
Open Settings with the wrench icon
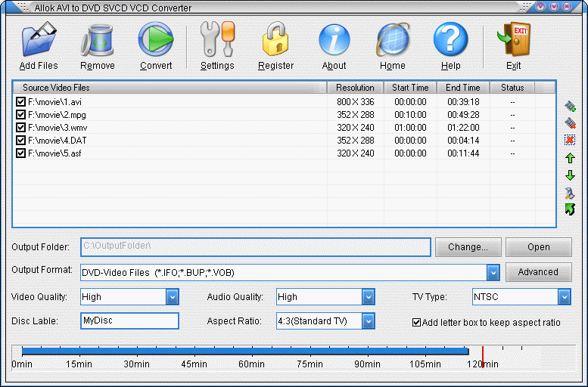tap(217, 39)
